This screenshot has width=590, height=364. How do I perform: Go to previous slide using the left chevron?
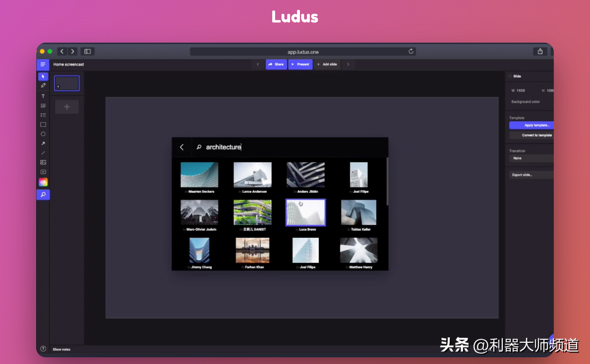(258, 64)
